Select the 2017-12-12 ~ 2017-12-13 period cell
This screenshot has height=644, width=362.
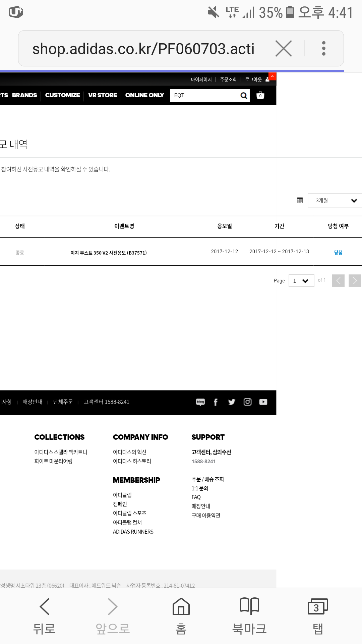[279, 252]
